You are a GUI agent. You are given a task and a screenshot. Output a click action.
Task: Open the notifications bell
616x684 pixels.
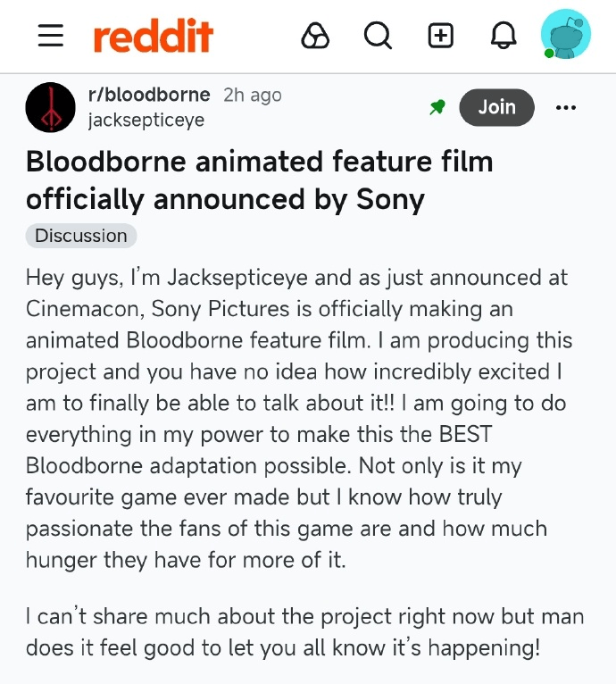point(504,36)
